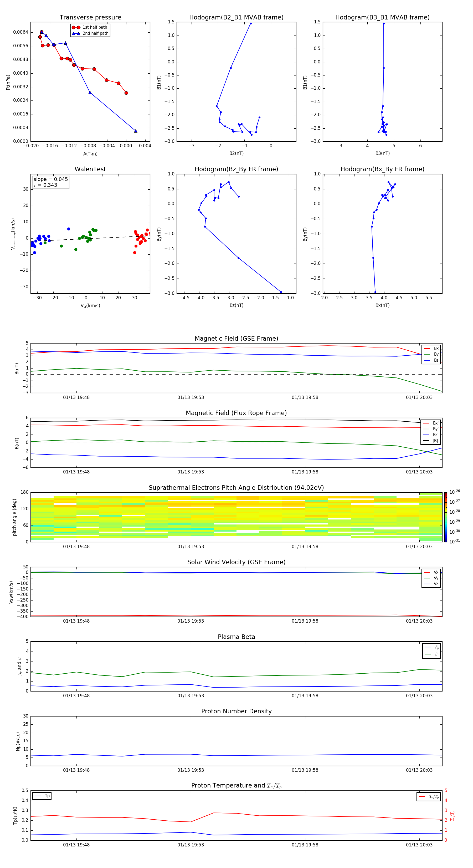The width and height of the screenshot is (473, 868).
Task: Click "01/13 20:03" tick under Proton Temperature panel
Action: click(419, 845)
